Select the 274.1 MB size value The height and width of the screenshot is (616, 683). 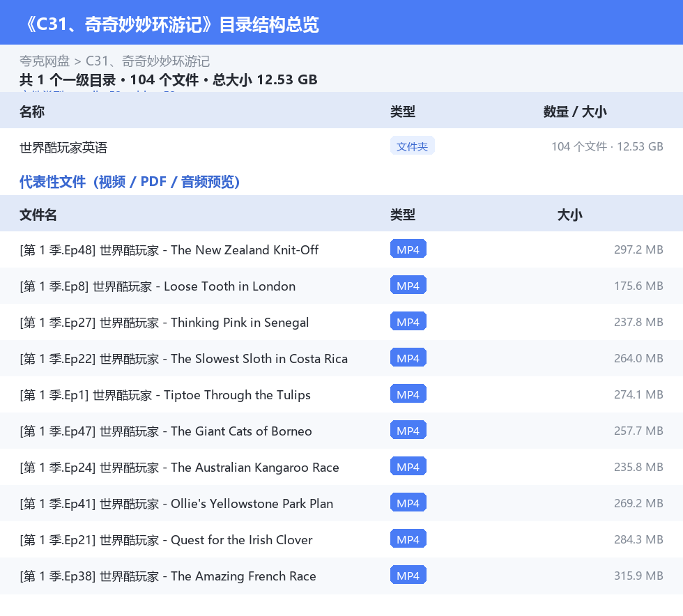[638, 394]
